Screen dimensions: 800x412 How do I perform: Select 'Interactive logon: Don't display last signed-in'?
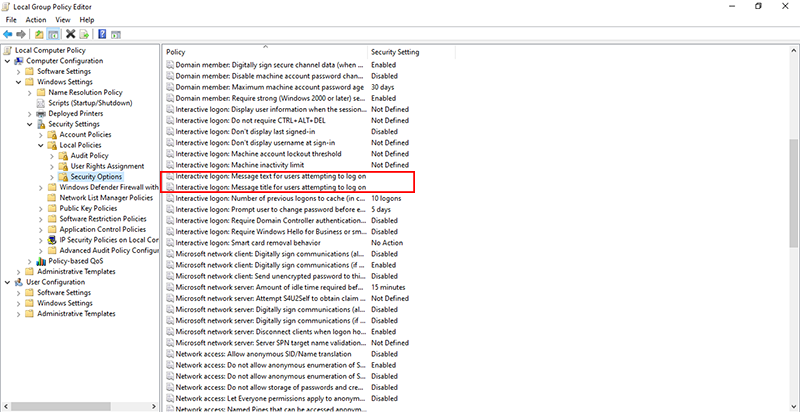point(245,132)
